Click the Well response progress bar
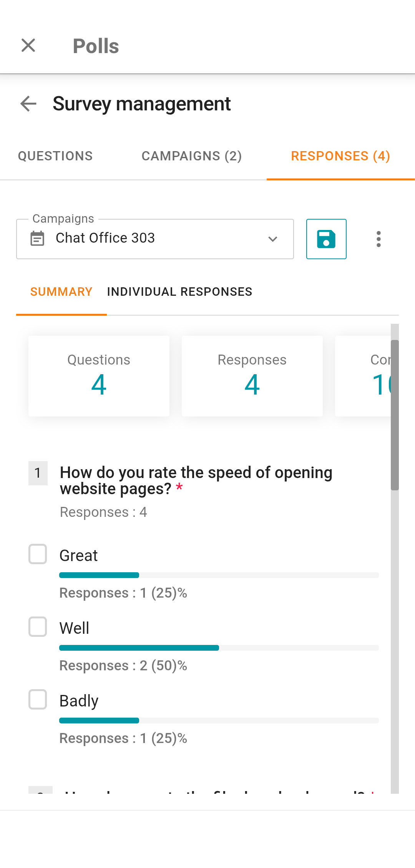 point(219,648)
